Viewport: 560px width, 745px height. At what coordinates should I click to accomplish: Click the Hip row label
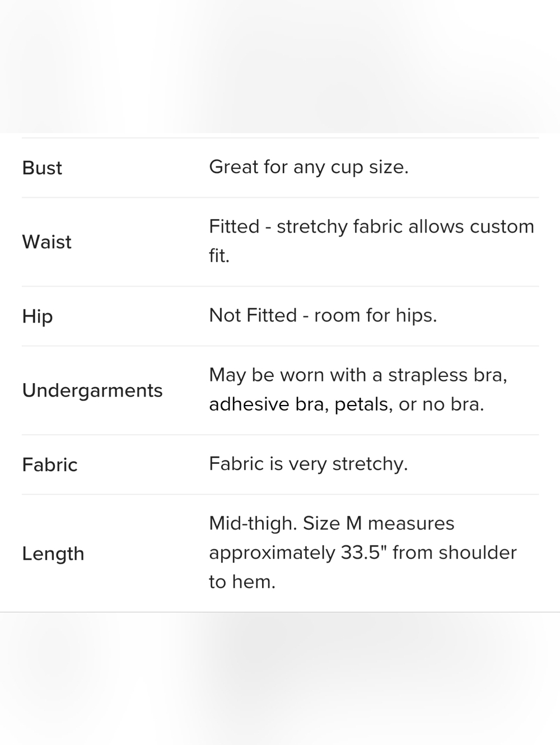tap(38, 316)
